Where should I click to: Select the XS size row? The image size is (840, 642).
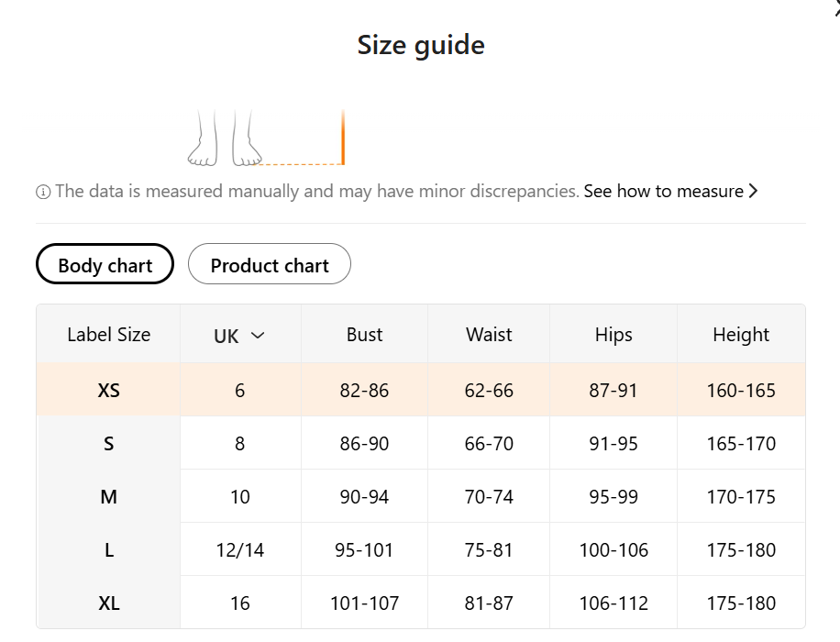[108, 390]
